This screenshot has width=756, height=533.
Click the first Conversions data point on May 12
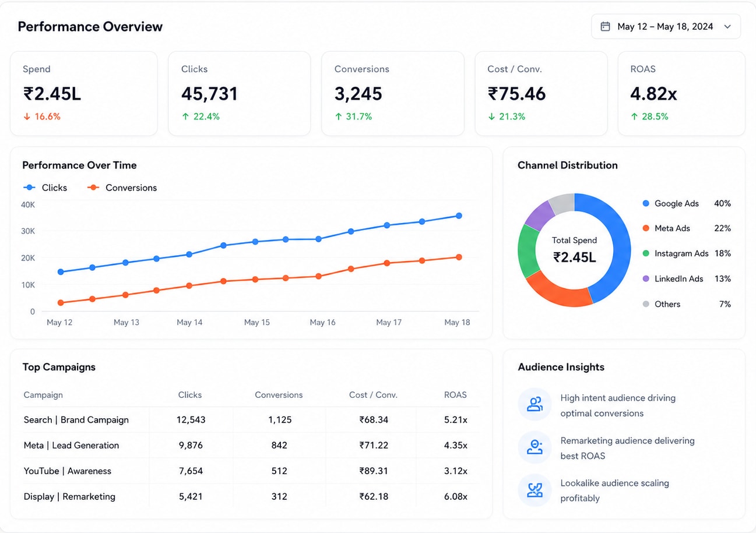61,302
